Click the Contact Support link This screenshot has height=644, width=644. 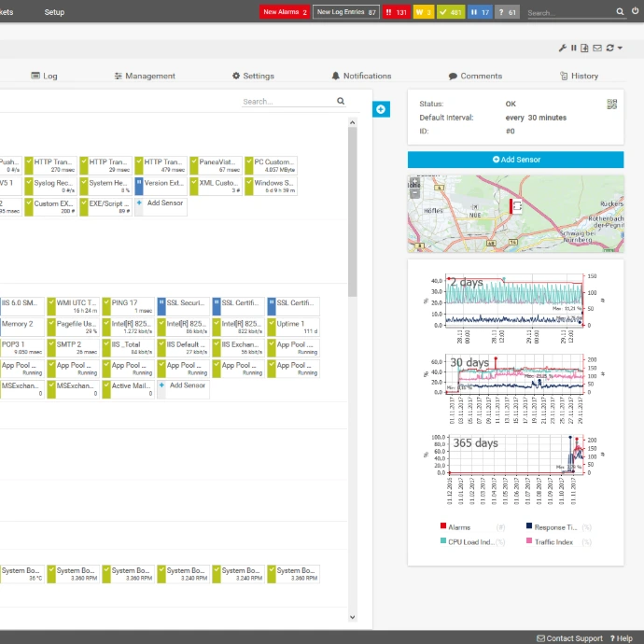coord(569,638)
